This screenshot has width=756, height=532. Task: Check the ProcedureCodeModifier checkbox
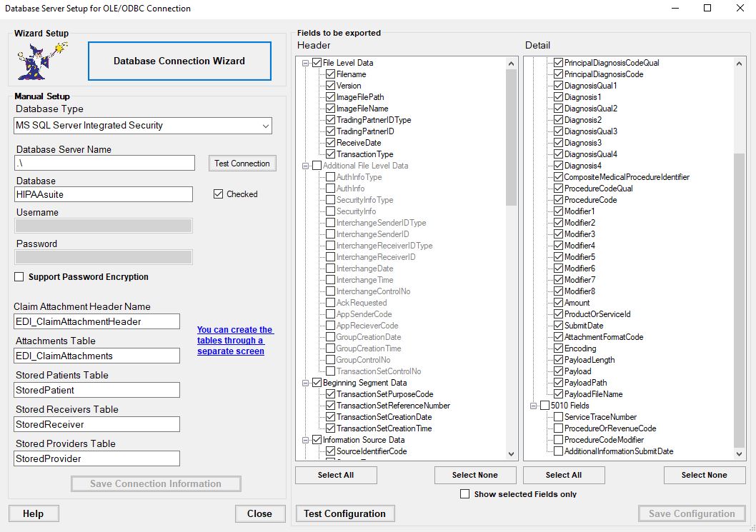[558, 440]
